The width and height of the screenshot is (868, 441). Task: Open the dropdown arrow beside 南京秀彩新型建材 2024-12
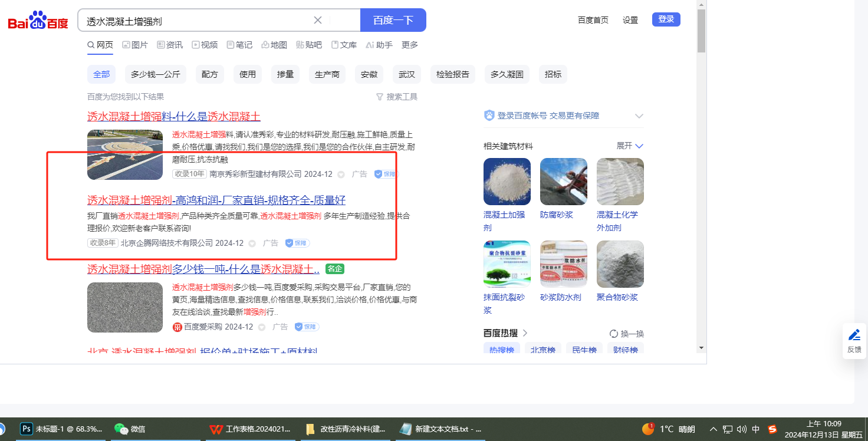click(x=341, y=175)
